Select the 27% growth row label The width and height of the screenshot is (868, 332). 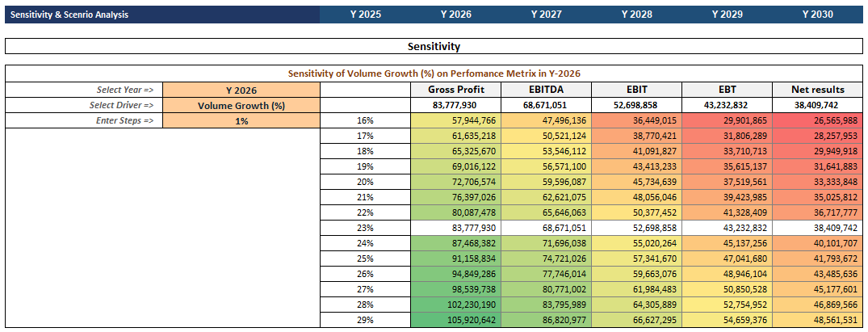pos(365,289)
